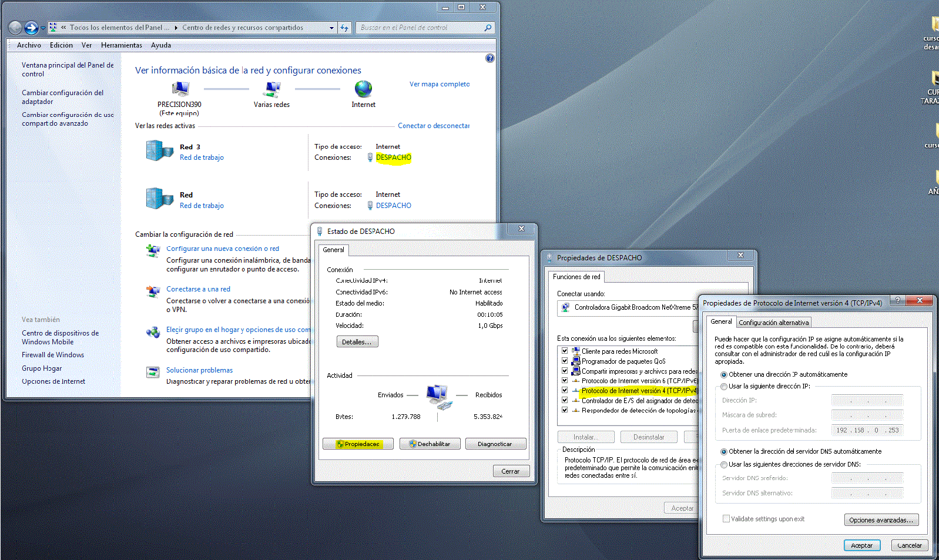Select Obtener una dirección IP automáticamente
This screenshot has width=939, height=560.
724,374
